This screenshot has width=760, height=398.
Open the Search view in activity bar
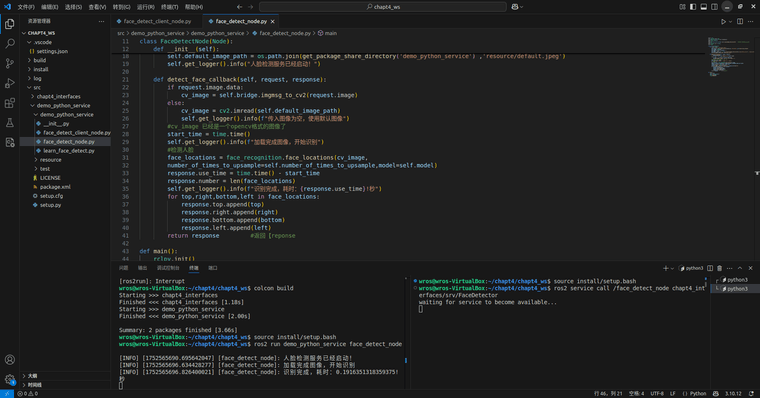(x=10, y=44)
